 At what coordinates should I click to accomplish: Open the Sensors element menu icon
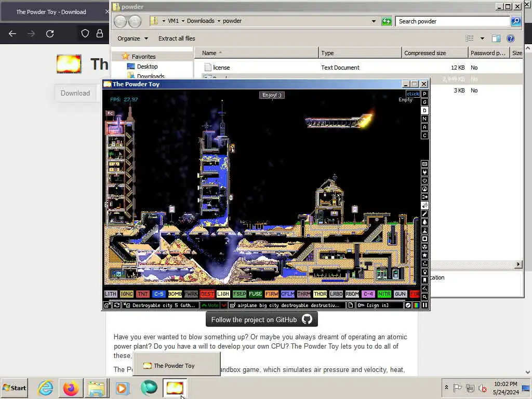(x=424, y=189)
